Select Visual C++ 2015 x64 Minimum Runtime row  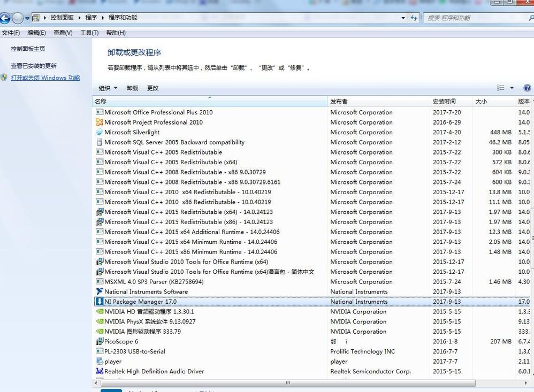click(312, 242)
